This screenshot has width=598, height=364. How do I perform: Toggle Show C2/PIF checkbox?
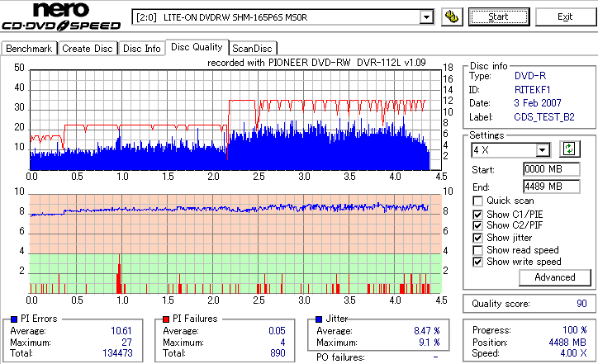[x=477, y=225]
